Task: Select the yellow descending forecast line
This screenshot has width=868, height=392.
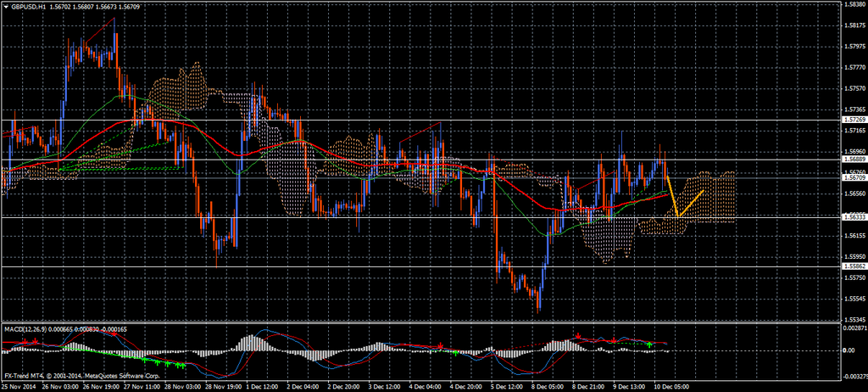Action: 672,196
